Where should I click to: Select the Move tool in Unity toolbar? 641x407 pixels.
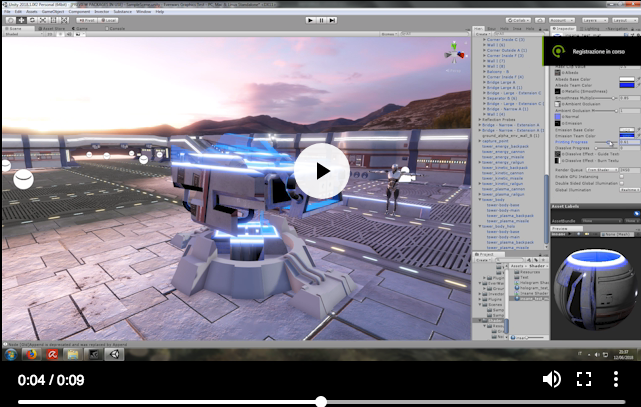21,20
